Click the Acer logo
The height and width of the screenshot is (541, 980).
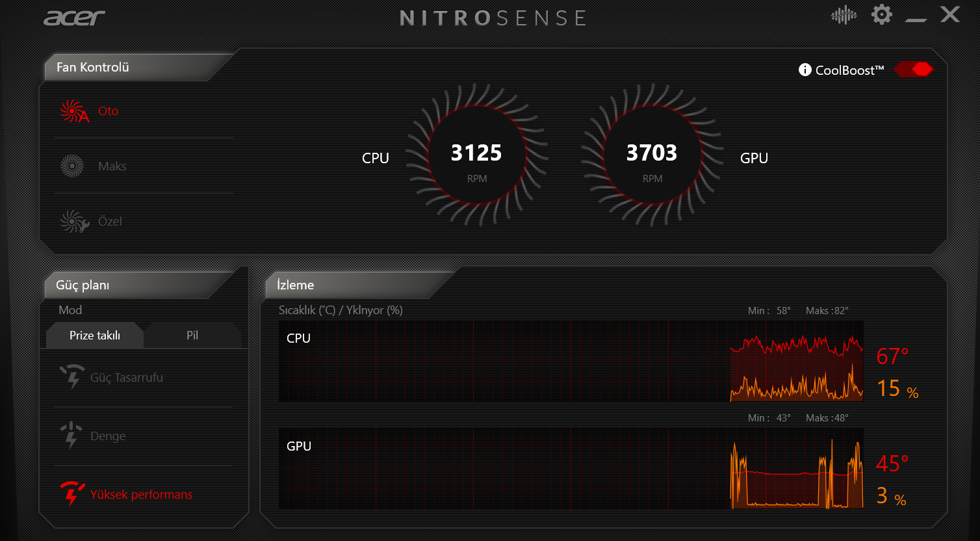click(x=74, y=18)
